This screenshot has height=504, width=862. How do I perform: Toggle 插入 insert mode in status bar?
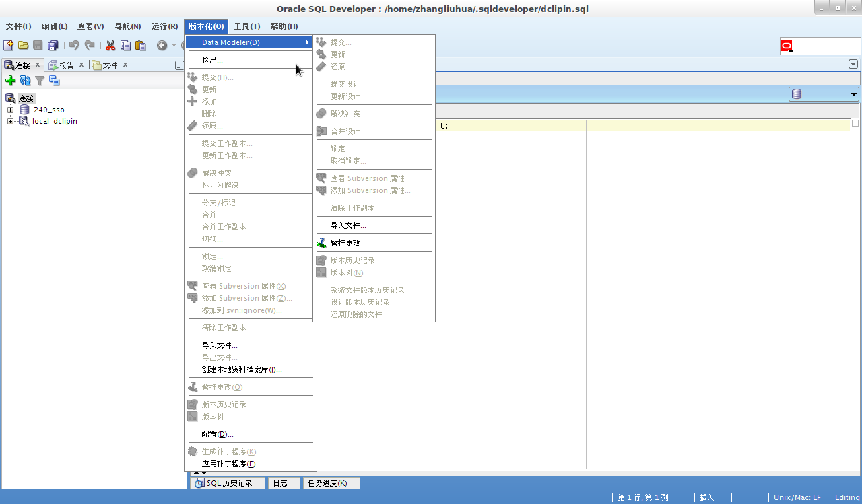707,497
